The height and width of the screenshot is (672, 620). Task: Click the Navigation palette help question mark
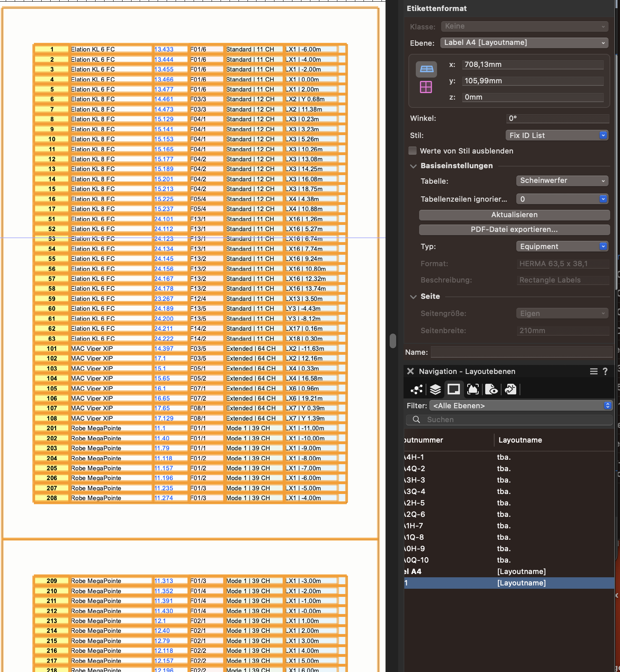(605, 371)
